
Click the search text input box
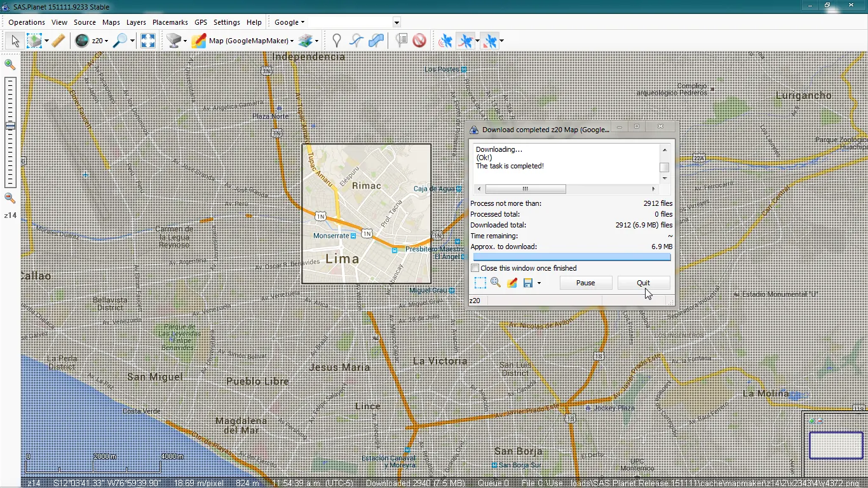pyautogui.click(x=351, y=22)
